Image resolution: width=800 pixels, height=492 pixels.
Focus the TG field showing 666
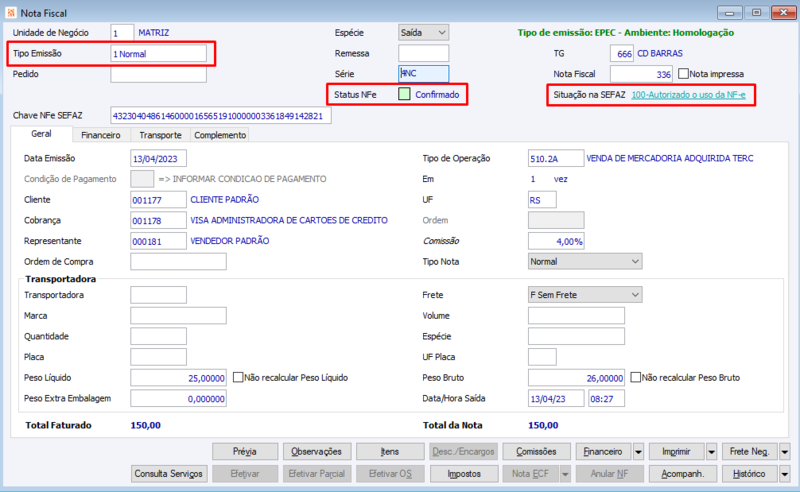[x=622, y=53]
